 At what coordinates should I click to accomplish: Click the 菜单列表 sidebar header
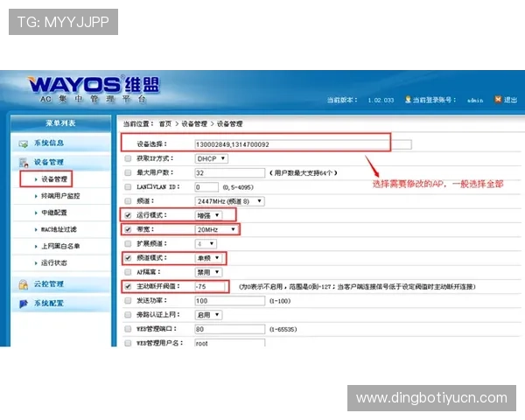60,123
